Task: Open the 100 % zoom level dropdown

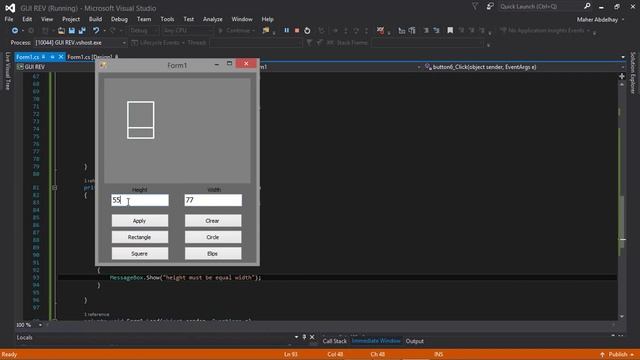Action: tap(40, 325)
